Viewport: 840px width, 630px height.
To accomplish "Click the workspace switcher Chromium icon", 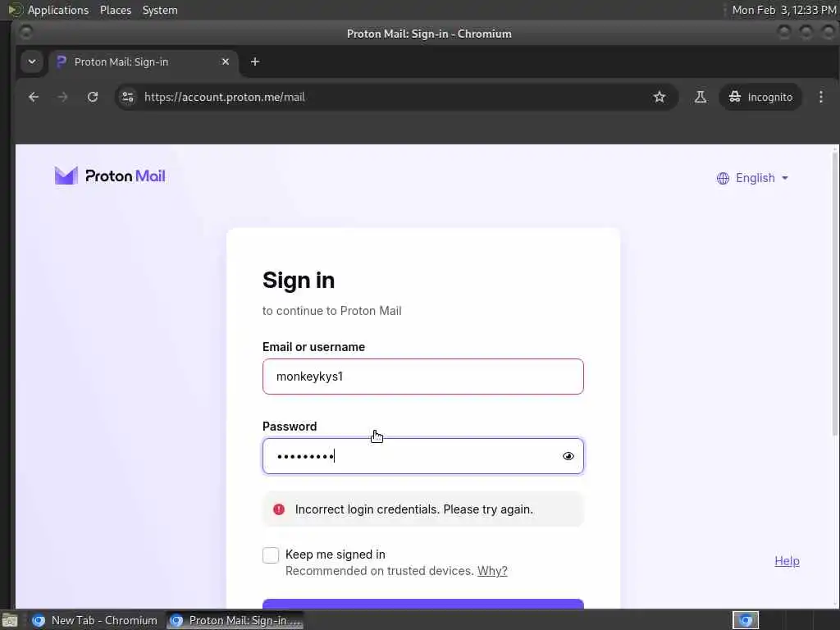I will coord(746,620).
